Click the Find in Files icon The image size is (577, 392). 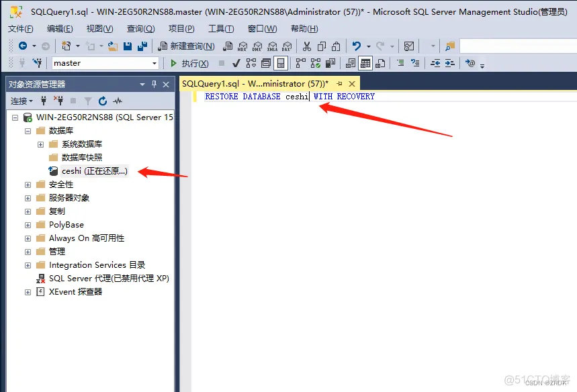[449, 46]
